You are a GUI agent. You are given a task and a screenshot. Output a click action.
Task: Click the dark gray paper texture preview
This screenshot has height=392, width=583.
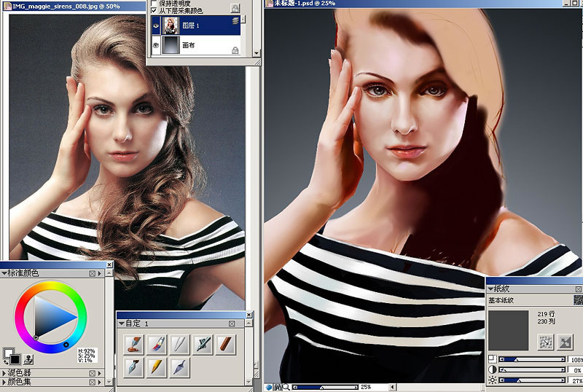coord(508,330)
